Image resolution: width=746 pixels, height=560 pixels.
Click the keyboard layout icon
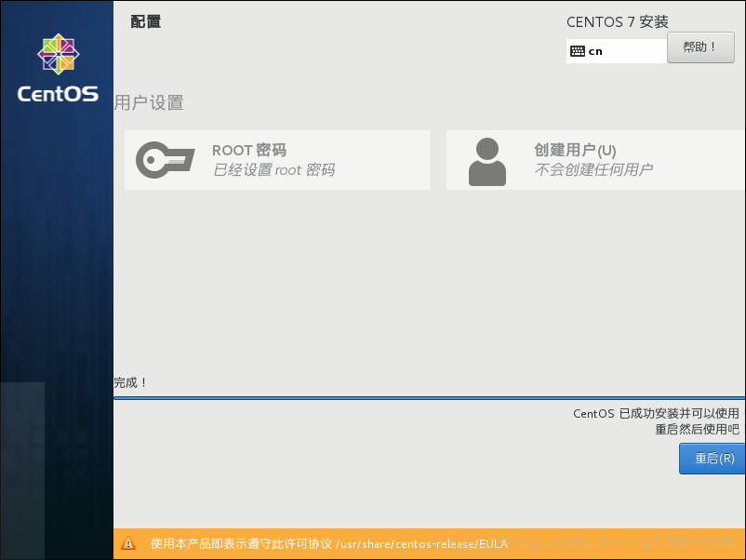click(x=577, y=51)
